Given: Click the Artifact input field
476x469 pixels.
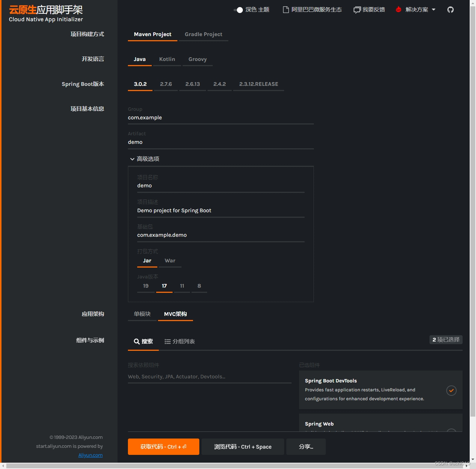Looking at the screenshot, I should [221, 142].
